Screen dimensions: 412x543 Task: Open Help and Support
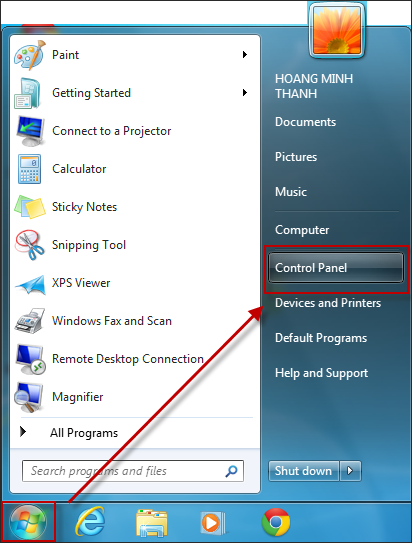point(321,373)
